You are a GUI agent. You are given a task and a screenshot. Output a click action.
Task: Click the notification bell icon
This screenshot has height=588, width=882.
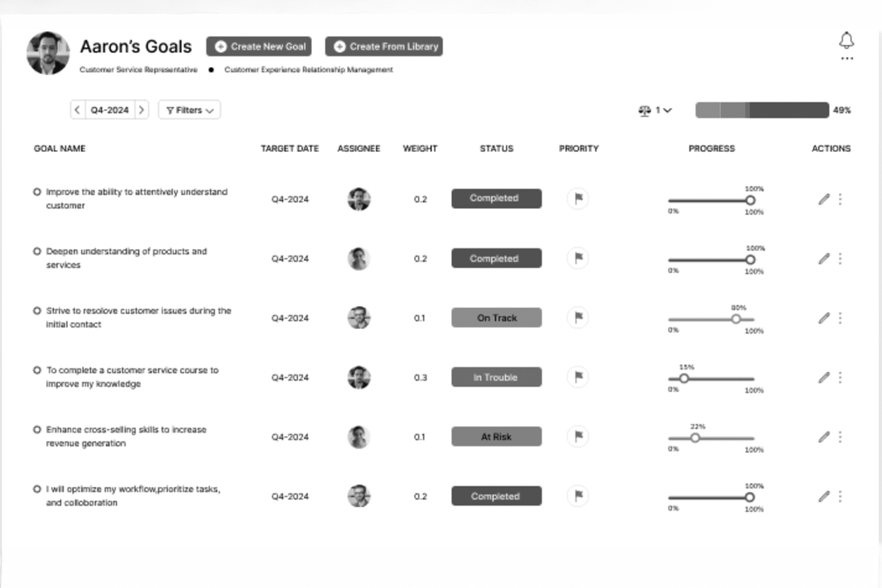point(846,41)
